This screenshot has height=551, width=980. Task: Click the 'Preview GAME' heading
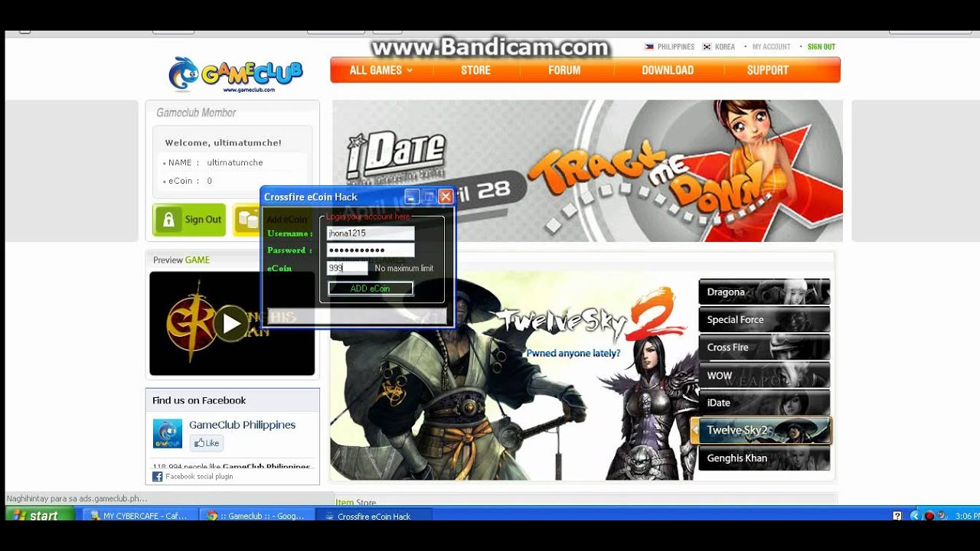click(181, 260)
